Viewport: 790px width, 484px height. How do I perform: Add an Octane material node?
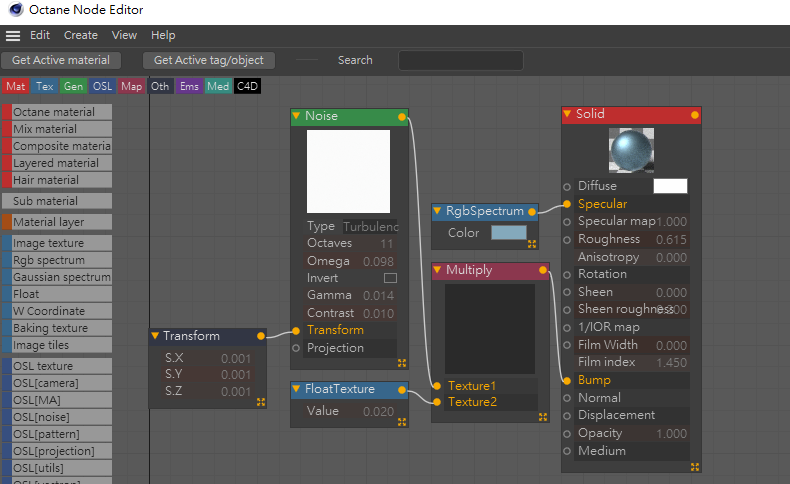(x=57, y=112)
